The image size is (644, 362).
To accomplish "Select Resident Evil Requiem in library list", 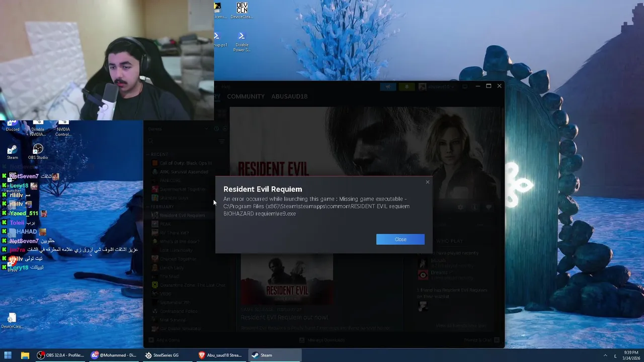I will click(178, 215).
